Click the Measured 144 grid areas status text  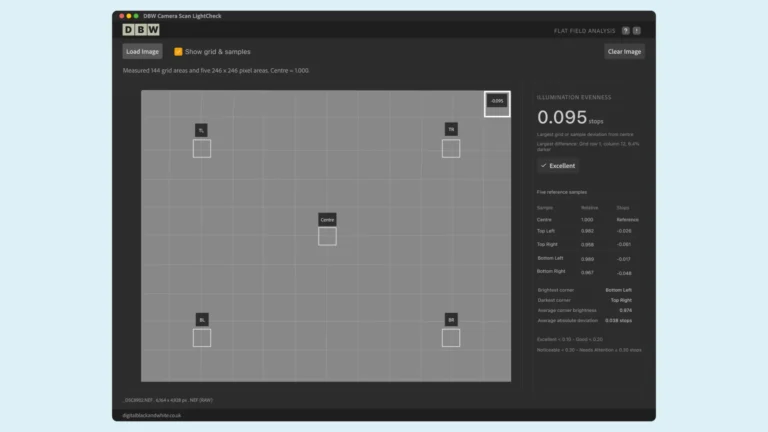coord(216,71)
